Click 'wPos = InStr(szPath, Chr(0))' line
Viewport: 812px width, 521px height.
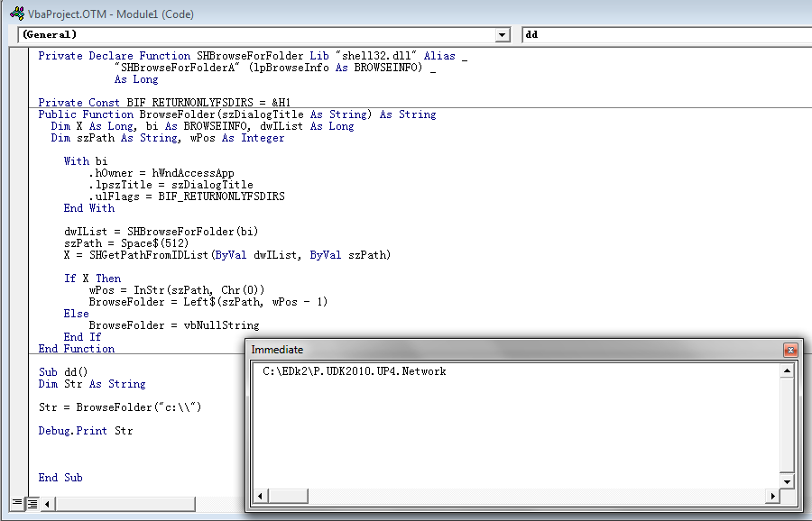coord(177,290)
